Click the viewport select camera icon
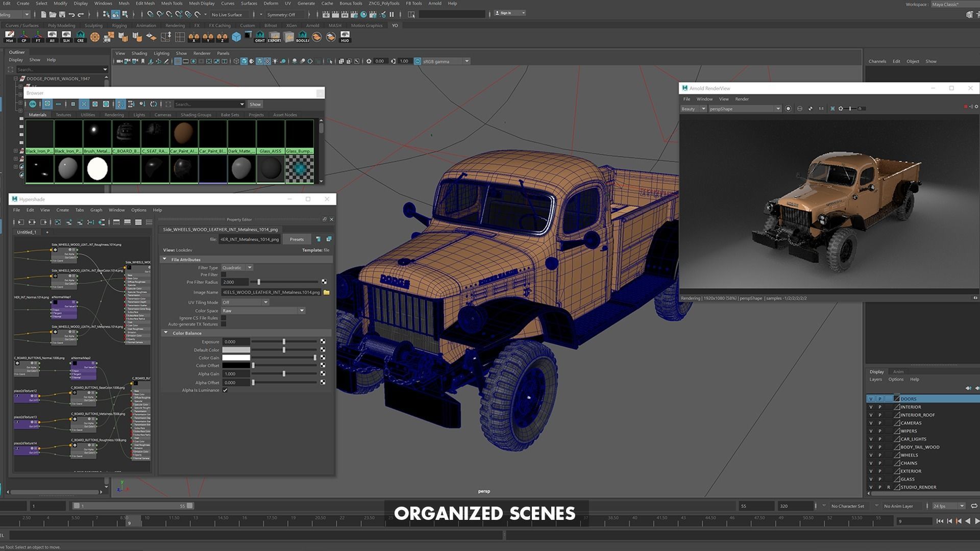This screenshot has width=980, height=551. pyautogui.click(x=119, y=61)
